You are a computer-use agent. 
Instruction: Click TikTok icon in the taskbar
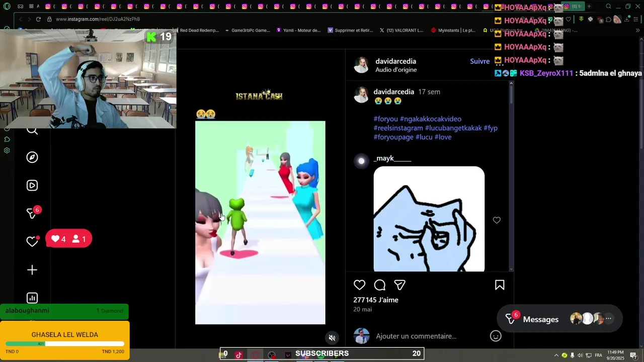click(238, 354)
